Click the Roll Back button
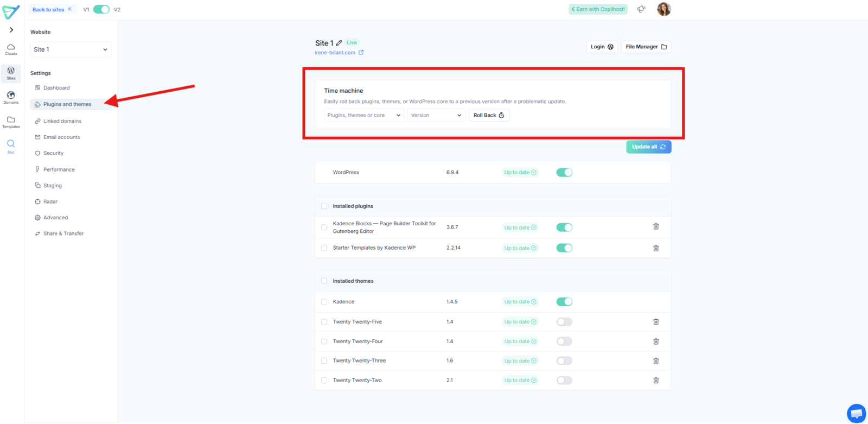Image resolution: width=868 pixels, height=424 pixels. (489, 115)
